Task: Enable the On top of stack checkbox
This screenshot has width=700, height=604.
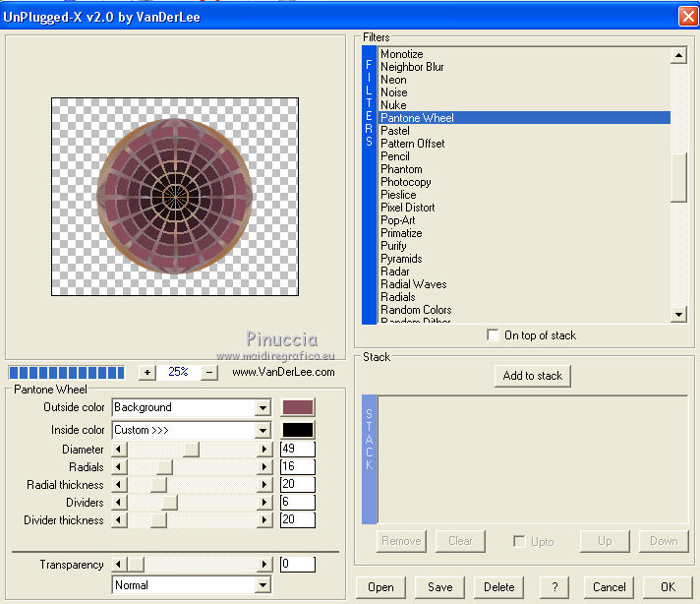Action: (x=494, y=335)
